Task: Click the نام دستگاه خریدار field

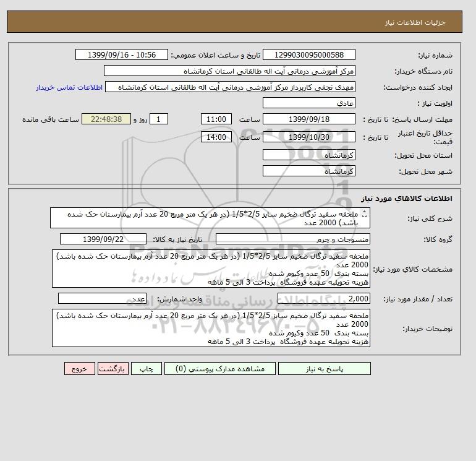Action: (x=229, y=71)
